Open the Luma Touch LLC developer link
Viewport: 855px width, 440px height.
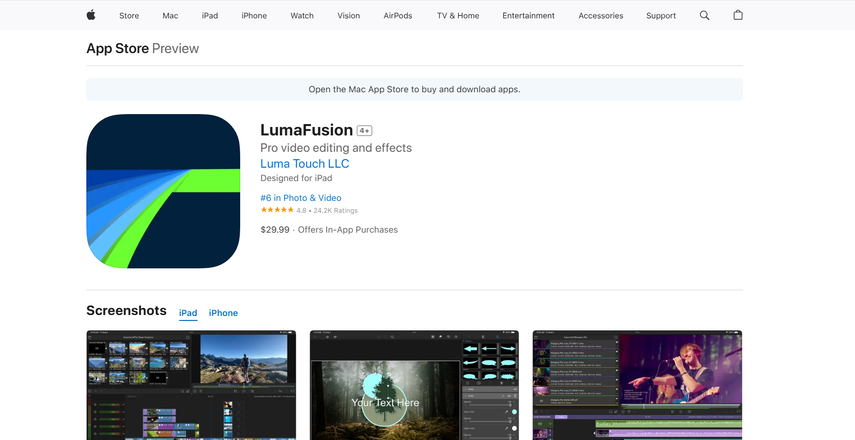pos(305,164)
